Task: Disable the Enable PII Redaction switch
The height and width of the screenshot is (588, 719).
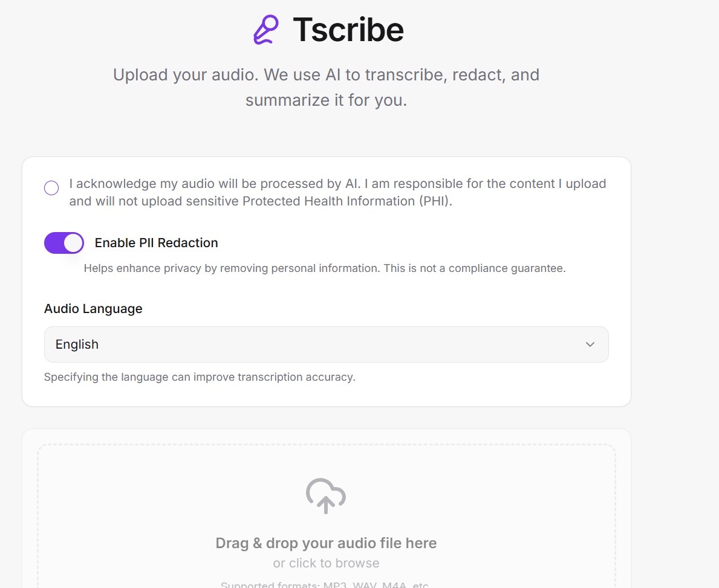Action: [x=64, y=242]
